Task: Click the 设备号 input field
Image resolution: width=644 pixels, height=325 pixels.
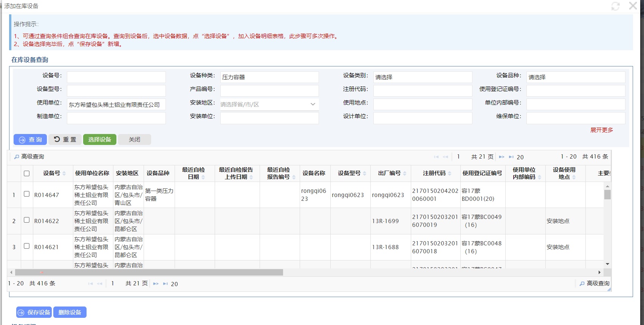Action: point(116,77)
